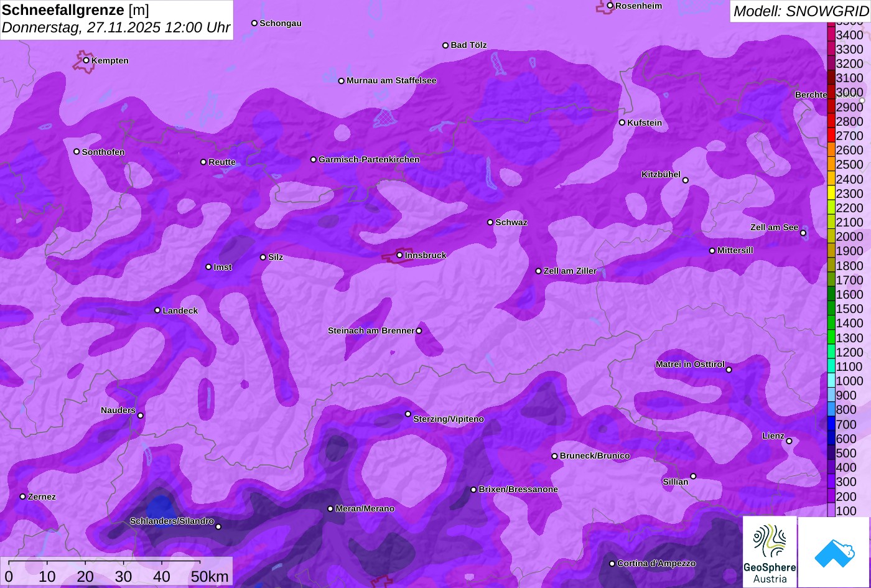Select the Zernez marker circle

(x=23, y=497)
